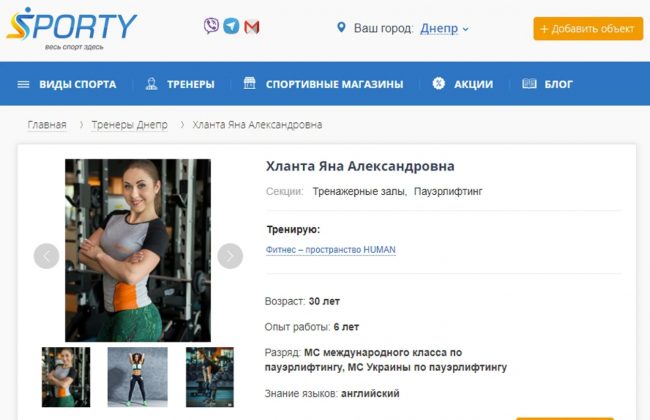Open the Блог menu item

pyautogui.click(x=558, y=84)
